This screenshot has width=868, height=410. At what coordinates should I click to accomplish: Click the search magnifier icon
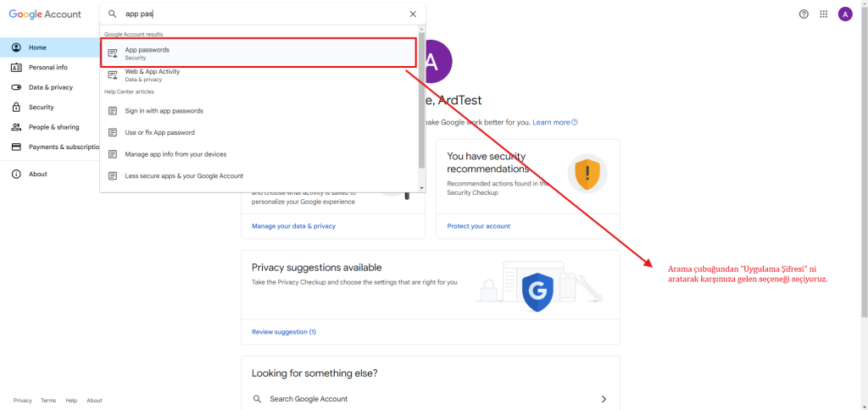coord(112,14)
